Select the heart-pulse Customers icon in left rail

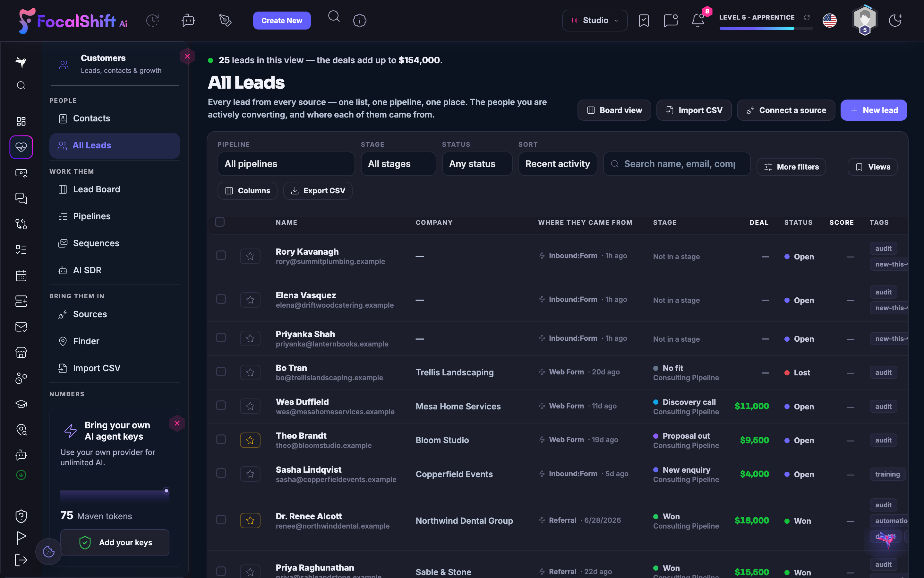[21, 147]
